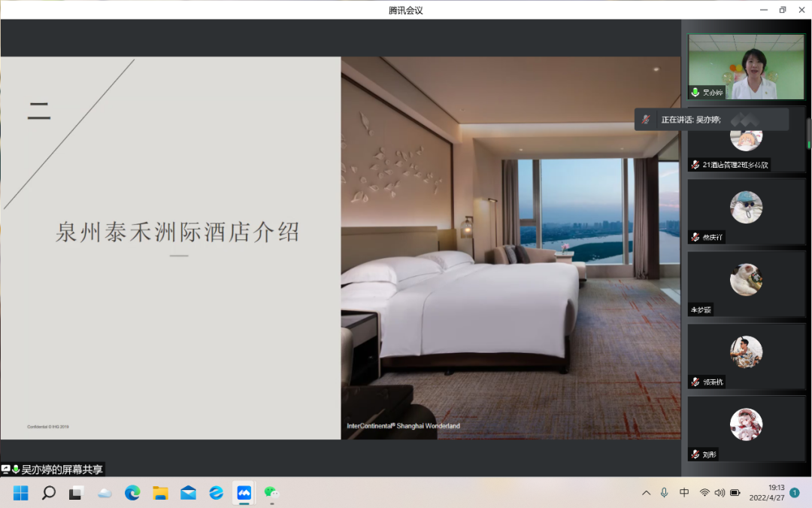Click the anime-girl avatar of 刘彤
This screenshot has width=812, height=508.
pyautogui.click(x=746, y=424)
